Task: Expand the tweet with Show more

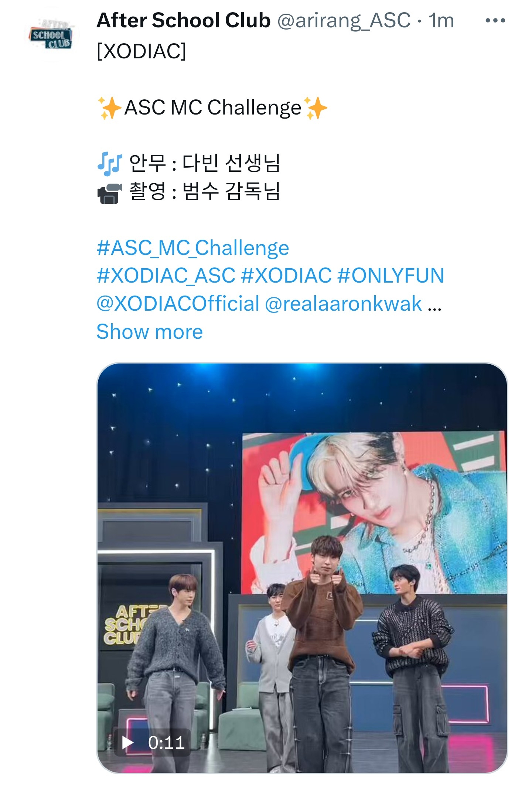Action: (x=150, y=331)
